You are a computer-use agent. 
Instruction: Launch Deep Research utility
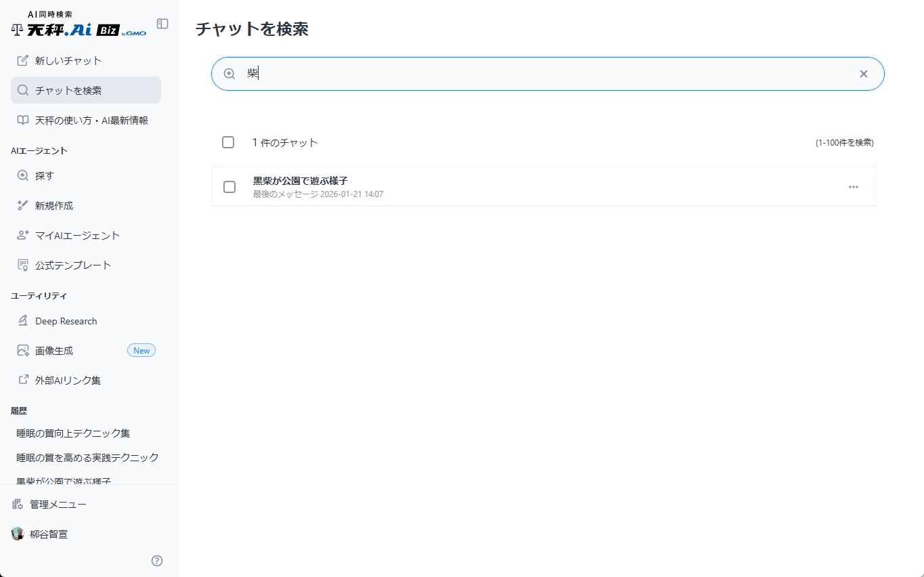pos(66,320)
